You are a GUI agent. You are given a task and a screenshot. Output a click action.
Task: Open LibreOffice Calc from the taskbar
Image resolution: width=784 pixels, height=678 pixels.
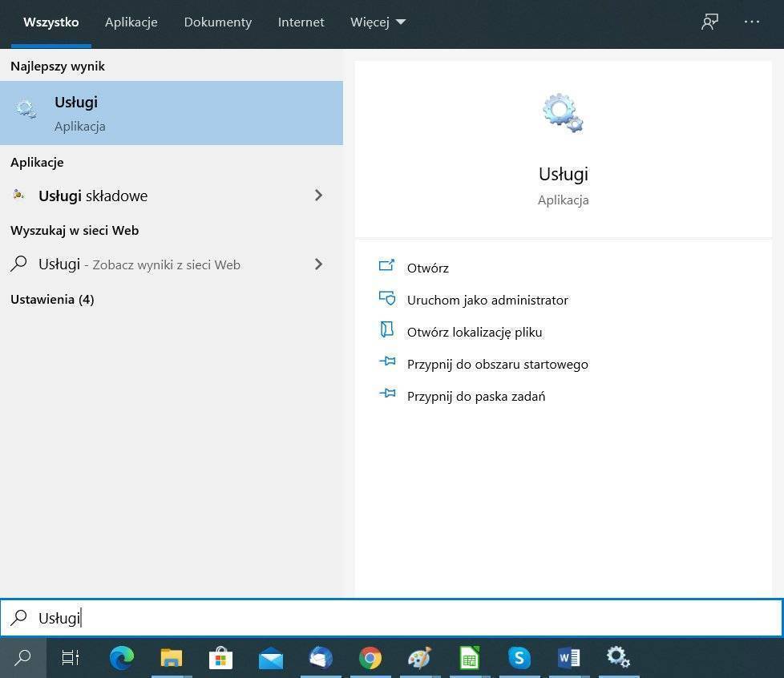point(469,658)
